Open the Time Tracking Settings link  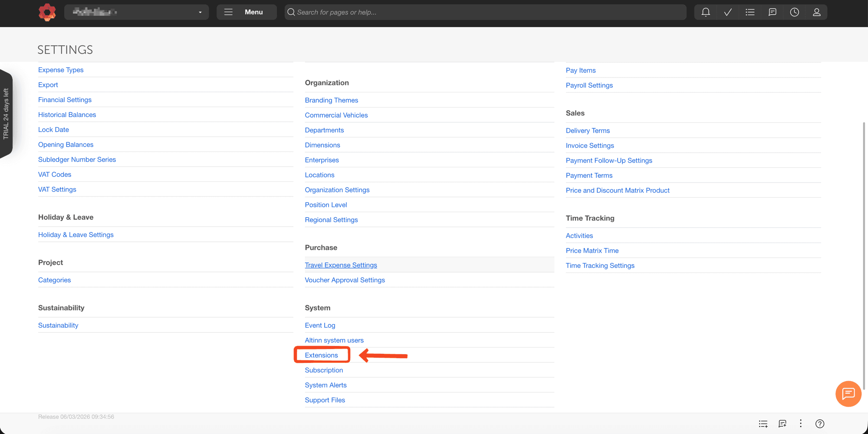tap(600, 265)
